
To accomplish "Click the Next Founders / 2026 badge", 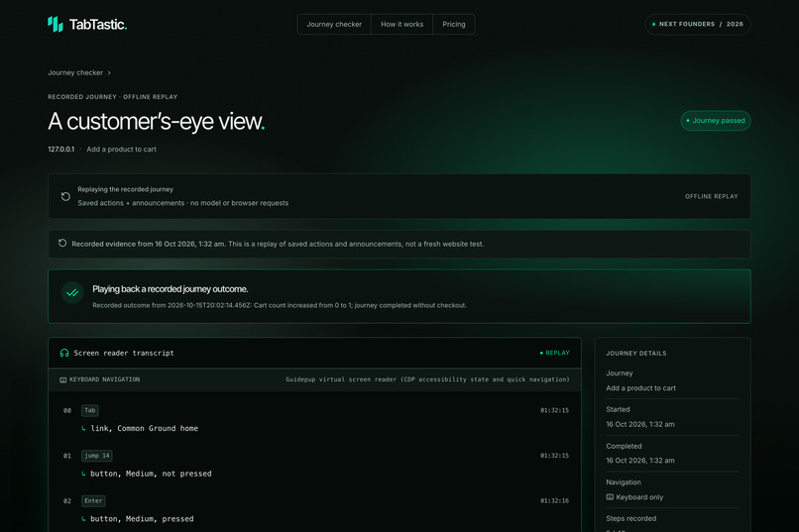I will (698, 25).
